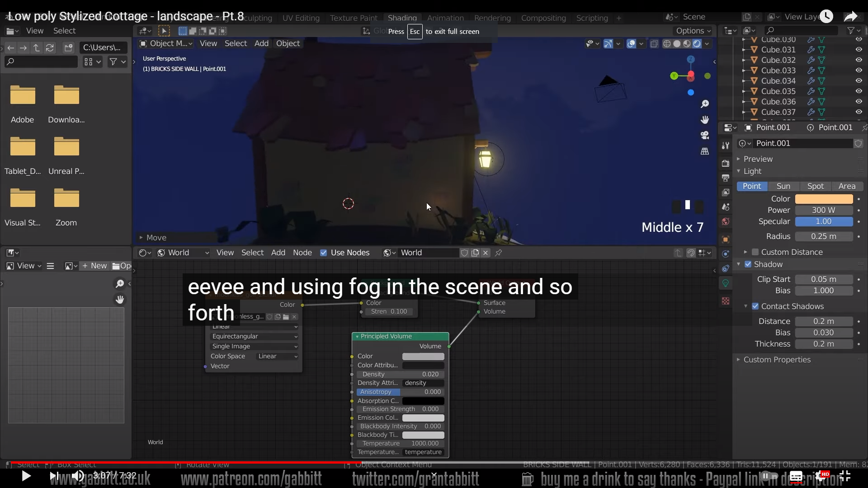
Task: Toggle camera view icon in viewport
Action: tap(705, 135)
